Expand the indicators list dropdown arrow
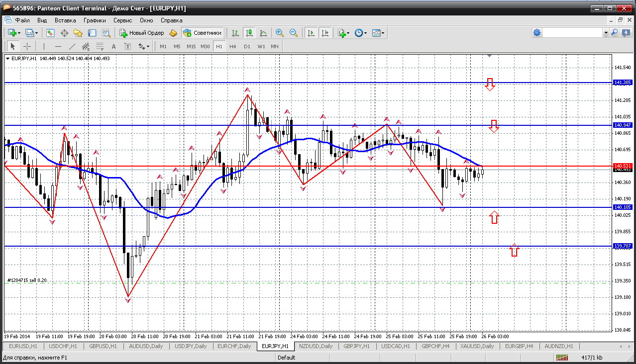The image size is (636, 364). tap(348, 33)
